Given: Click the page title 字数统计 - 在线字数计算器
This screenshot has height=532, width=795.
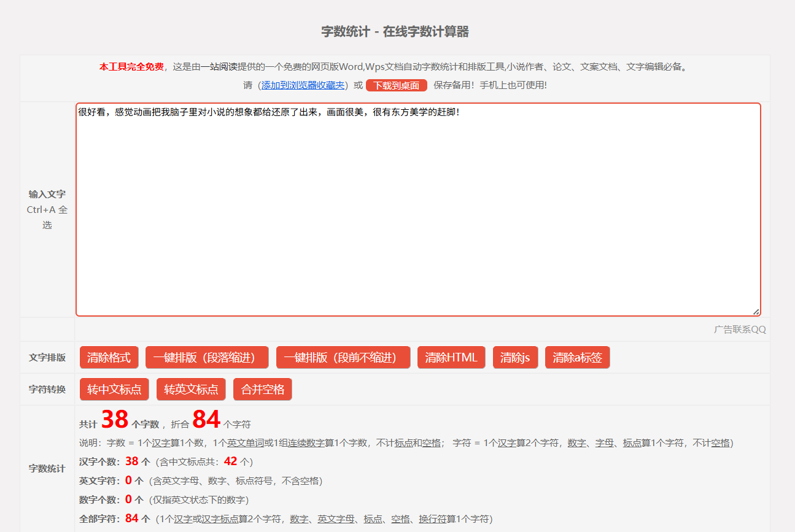Looking at the screenshot, I should pyautogui.click(x=395, y=32).
